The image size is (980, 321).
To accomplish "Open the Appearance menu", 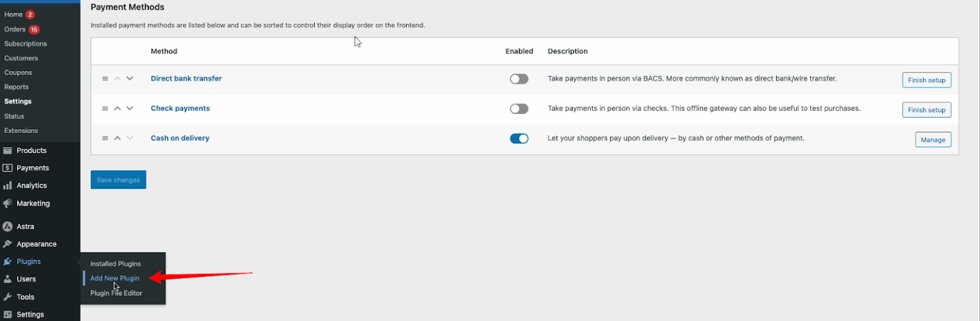I will [x=37, y=244].
